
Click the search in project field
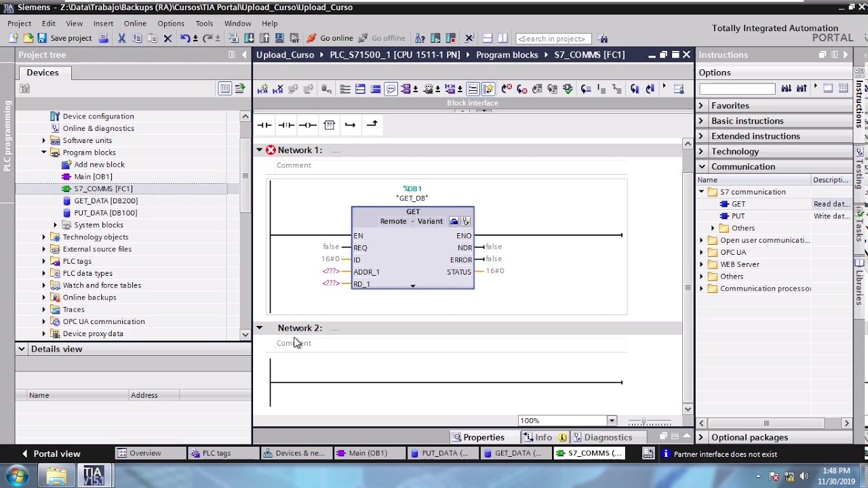point(553,39)
